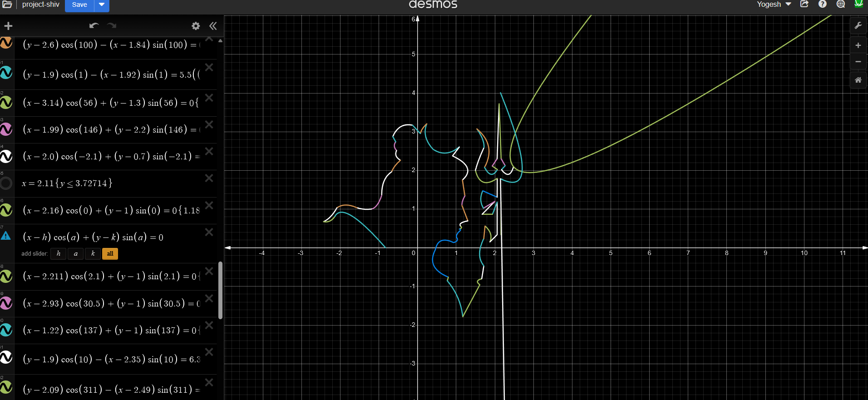Add all sliders with the 'all' button
The image size is (868, 400).
[110, 254]
